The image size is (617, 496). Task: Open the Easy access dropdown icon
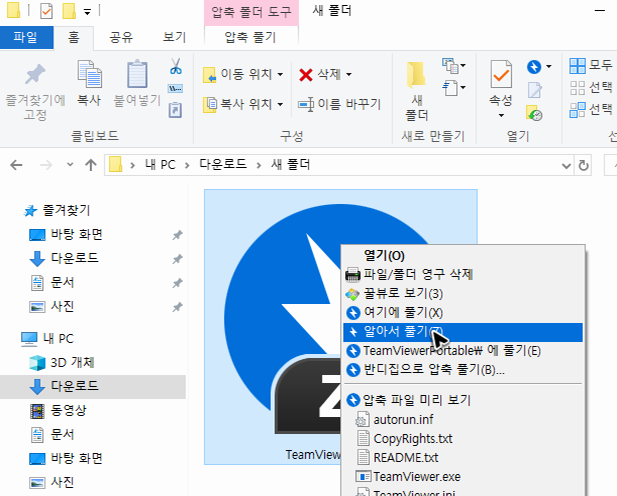(x=454, y=87)
